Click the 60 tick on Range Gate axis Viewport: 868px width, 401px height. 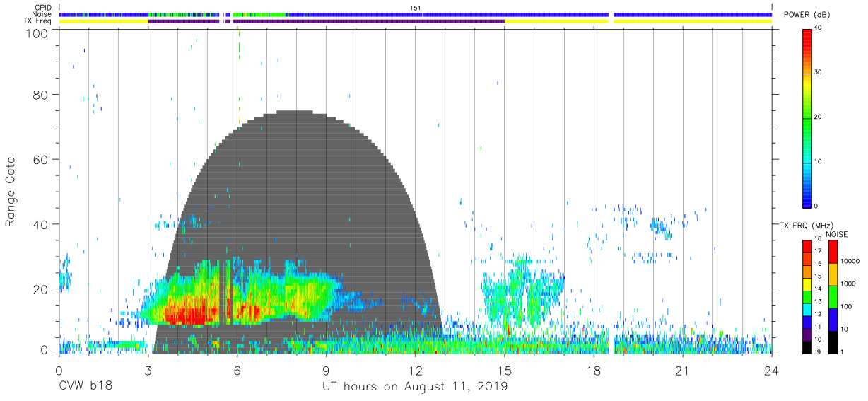(40, 159)
